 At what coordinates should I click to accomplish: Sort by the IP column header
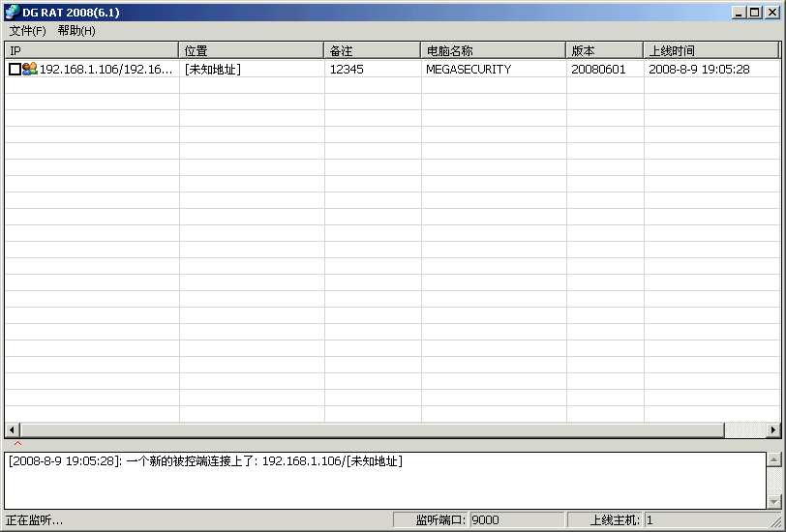click(91, 50)
